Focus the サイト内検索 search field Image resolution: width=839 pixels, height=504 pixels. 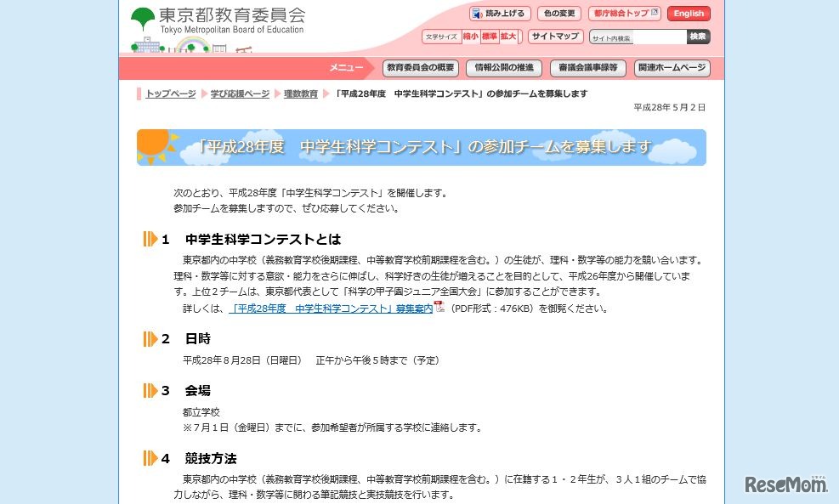click(638, 37)
